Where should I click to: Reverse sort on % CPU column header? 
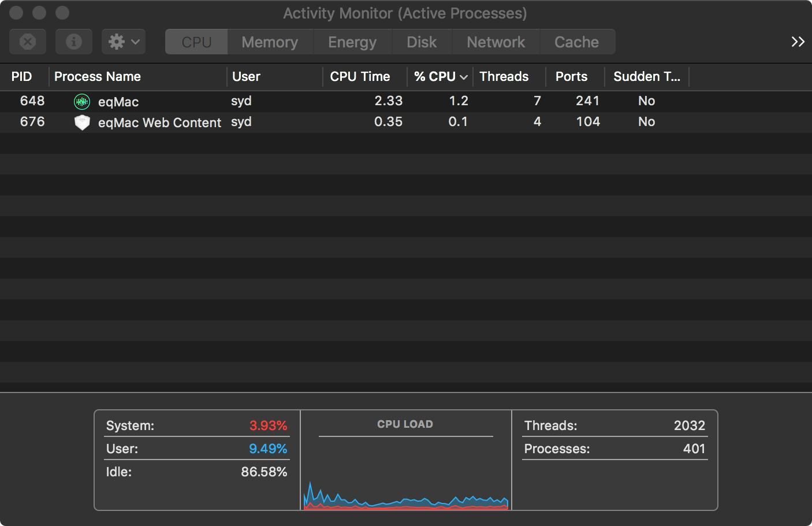[440, 76]
